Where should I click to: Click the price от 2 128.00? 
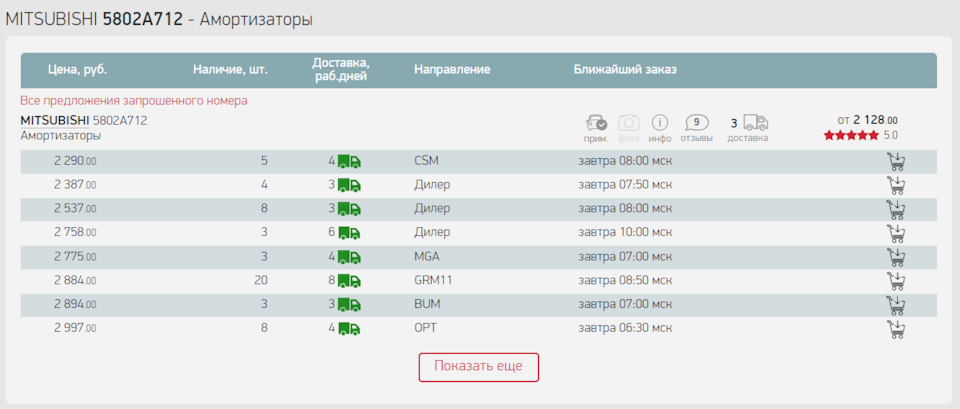click(x=868, y=121)
